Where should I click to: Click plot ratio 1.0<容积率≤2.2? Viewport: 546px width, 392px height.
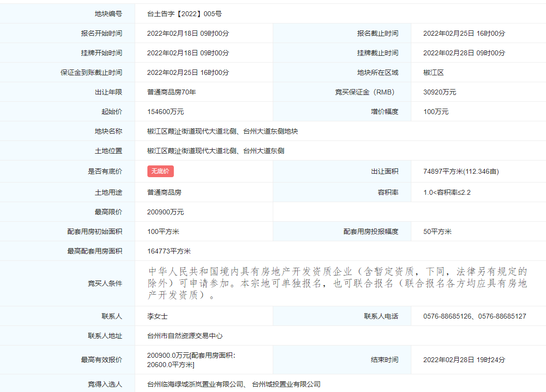click(447, 192)
